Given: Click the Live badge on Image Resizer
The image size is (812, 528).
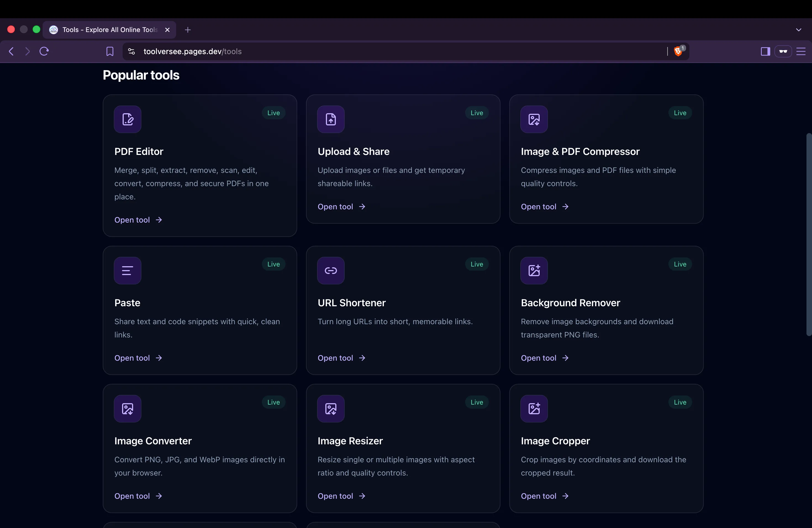Looking at the screenshot, I should (x=477, y=402).
